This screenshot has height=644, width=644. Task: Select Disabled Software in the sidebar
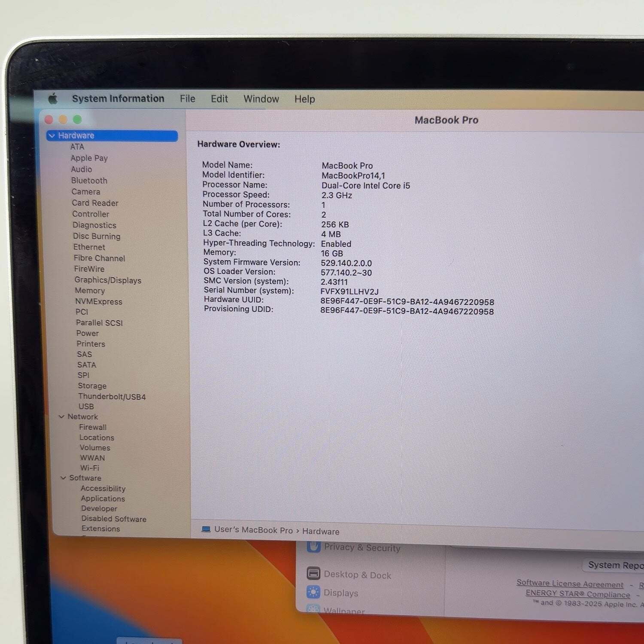click(x=114, y=519)
